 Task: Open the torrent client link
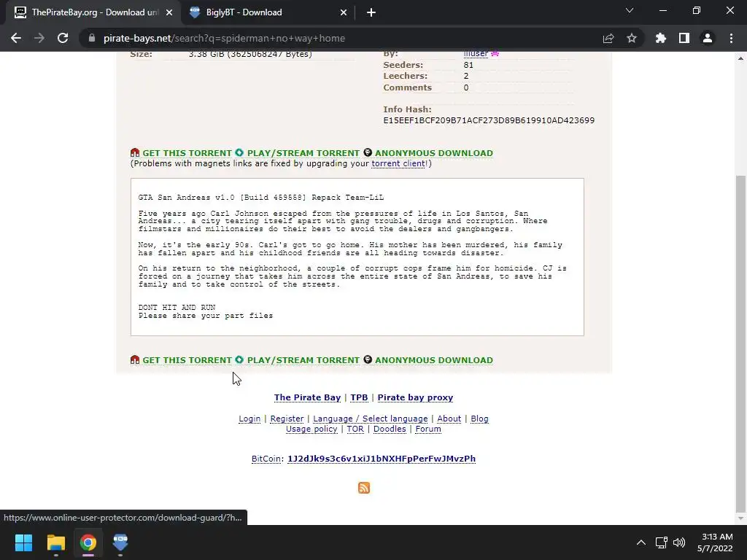pos(398,163)
